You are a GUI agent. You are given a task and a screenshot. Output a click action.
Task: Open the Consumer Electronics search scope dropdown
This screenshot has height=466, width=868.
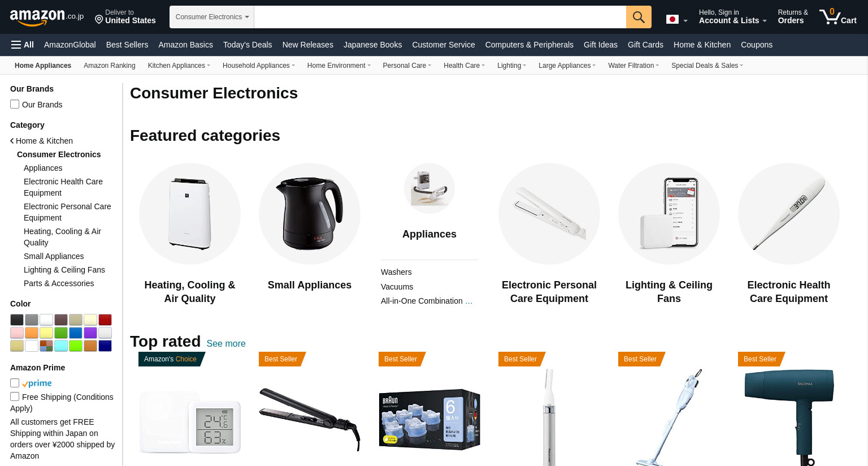click(212, 17)
